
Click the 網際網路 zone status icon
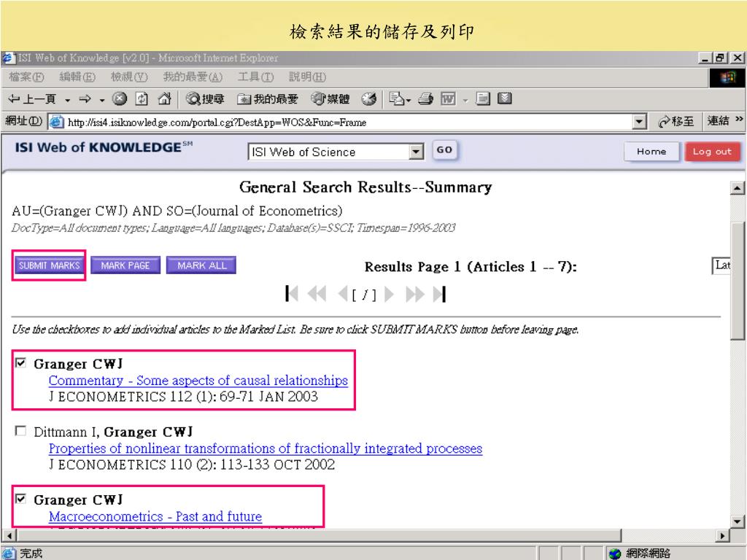pos(615,553)
